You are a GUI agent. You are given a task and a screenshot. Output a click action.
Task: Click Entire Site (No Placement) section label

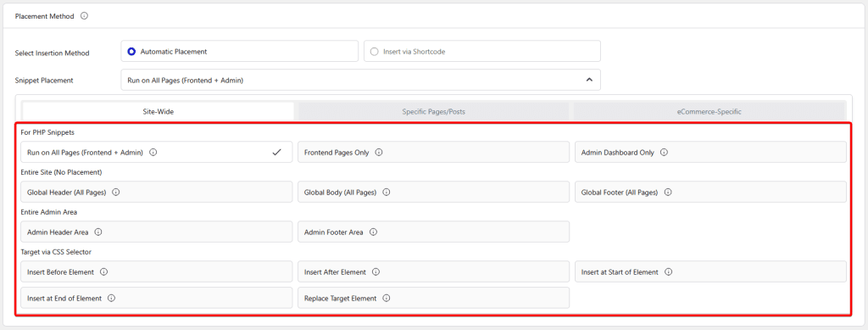pos(61,172)
